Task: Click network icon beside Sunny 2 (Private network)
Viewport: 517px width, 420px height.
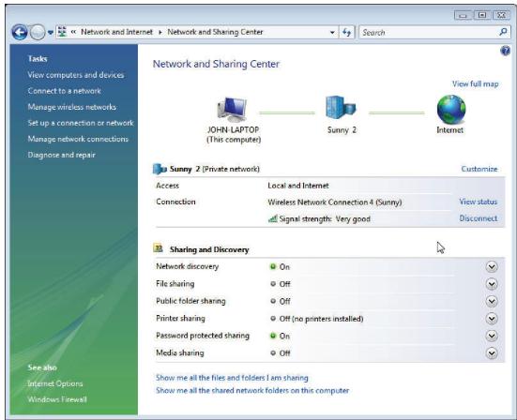Action: tap(160, 169)
